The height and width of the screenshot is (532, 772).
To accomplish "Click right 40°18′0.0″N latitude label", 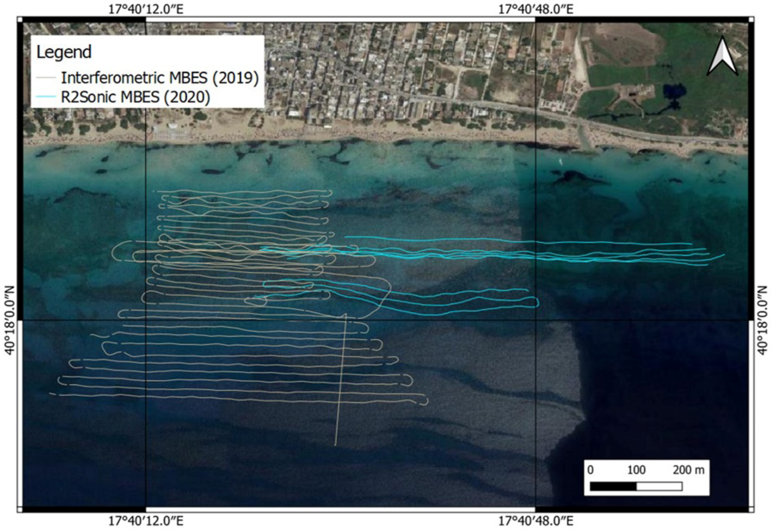I will pyautogui.click(x=763, y=320).
